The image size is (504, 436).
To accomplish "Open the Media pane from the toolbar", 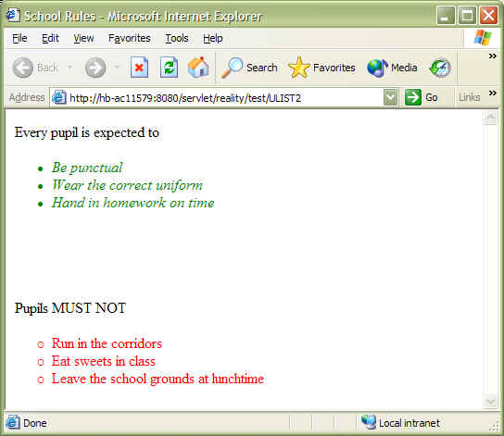I will (x=392, y=68).
